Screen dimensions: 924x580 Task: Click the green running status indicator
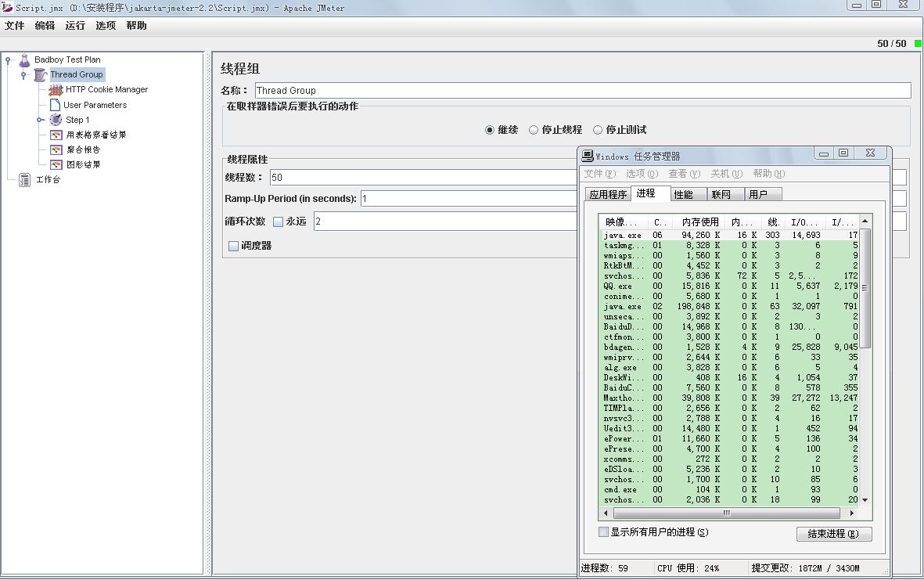(918, 44)
